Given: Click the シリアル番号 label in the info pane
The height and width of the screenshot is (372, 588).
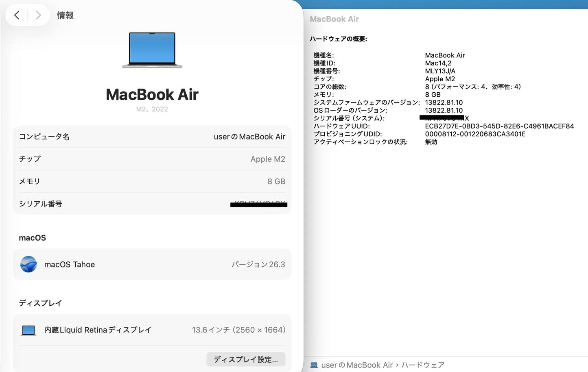Looking at the screenshot, I should pyautogui.click(x=41, y=204).
